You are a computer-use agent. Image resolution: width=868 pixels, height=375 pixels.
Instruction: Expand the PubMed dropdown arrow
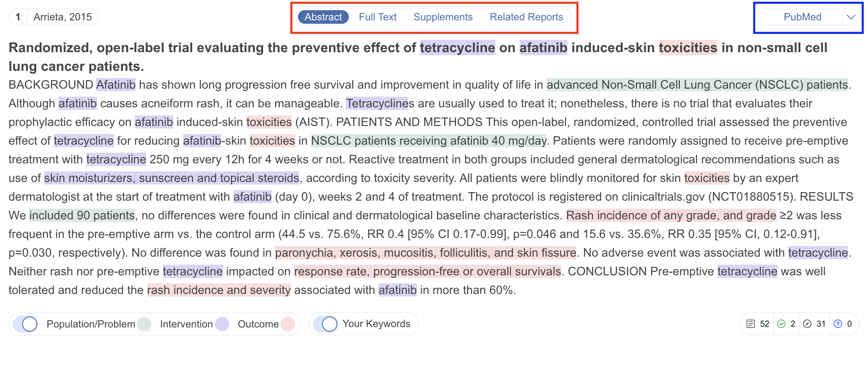point(851,17)
